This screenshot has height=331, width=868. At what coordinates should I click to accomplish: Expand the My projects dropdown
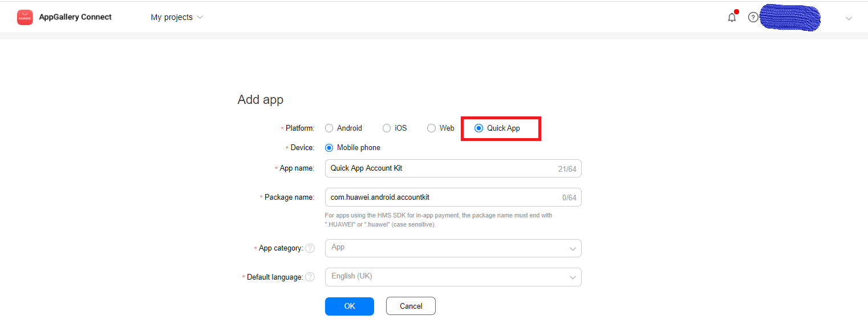click(x=177, y=18)
